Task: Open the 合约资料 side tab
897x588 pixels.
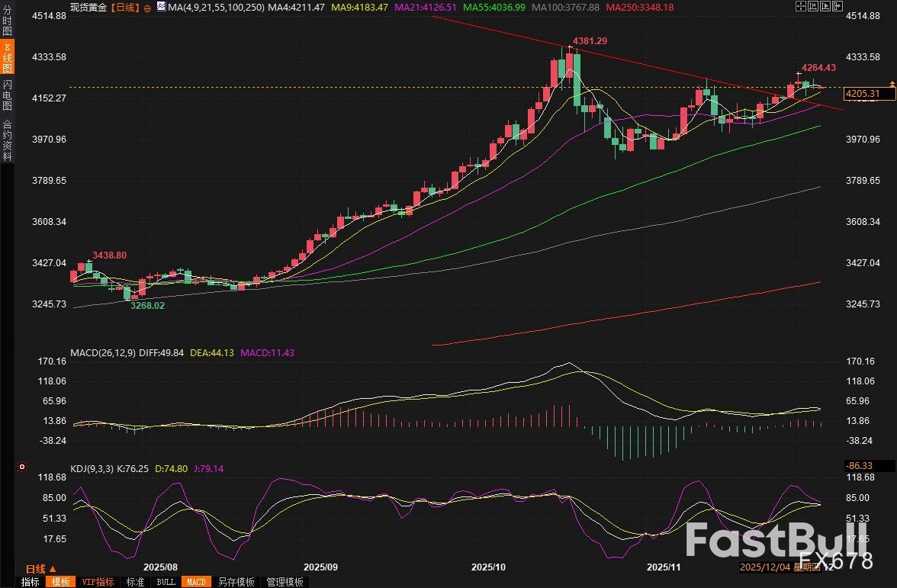Action: tap(8, 140)
